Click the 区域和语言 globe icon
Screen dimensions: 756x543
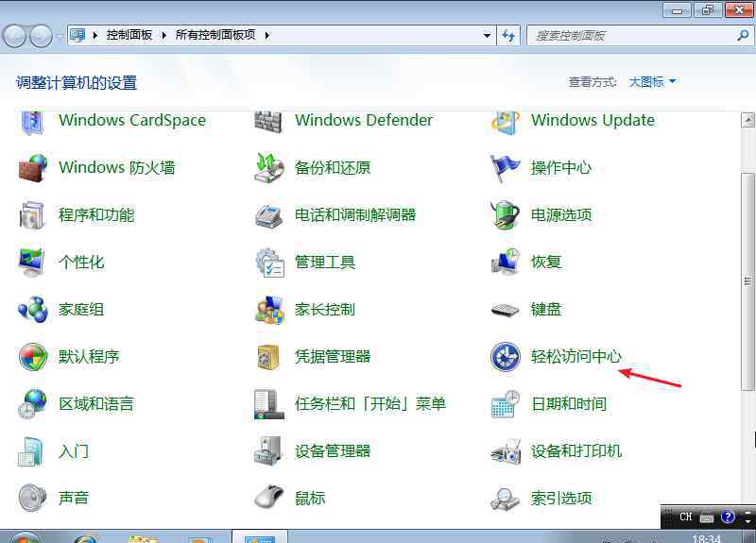point(32,404)
